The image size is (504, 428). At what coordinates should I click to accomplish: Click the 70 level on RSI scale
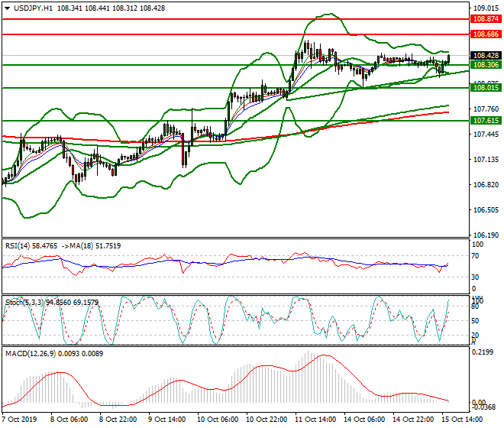tap(476, 256)
